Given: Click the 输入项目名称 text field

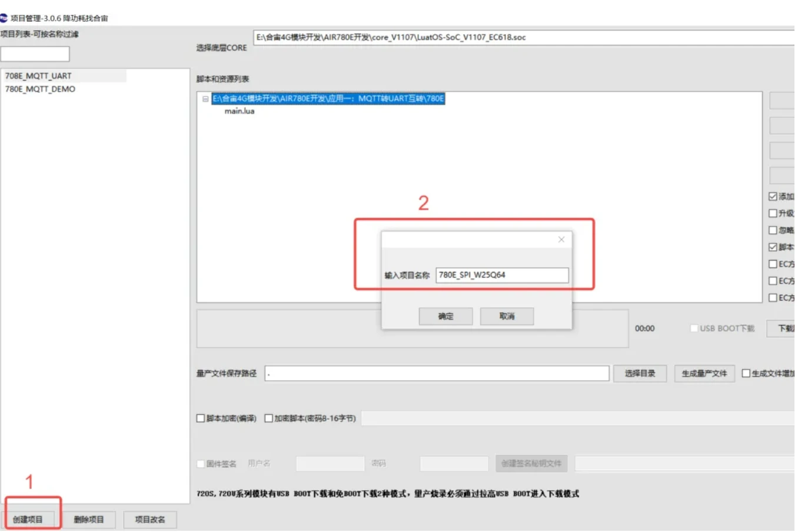Looking at the screenshot, I should tap(501, 275).
